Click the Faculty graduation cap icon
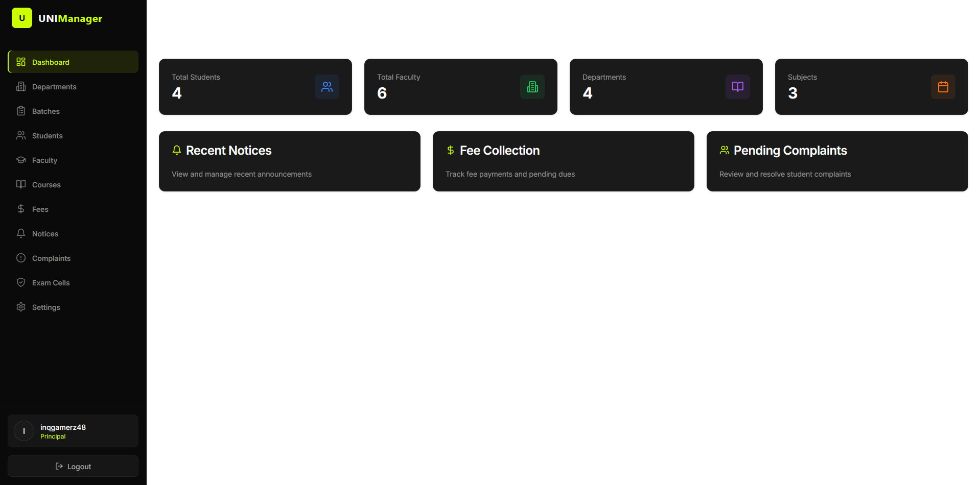The image size is (980, 485). click(x=21, y=160)
